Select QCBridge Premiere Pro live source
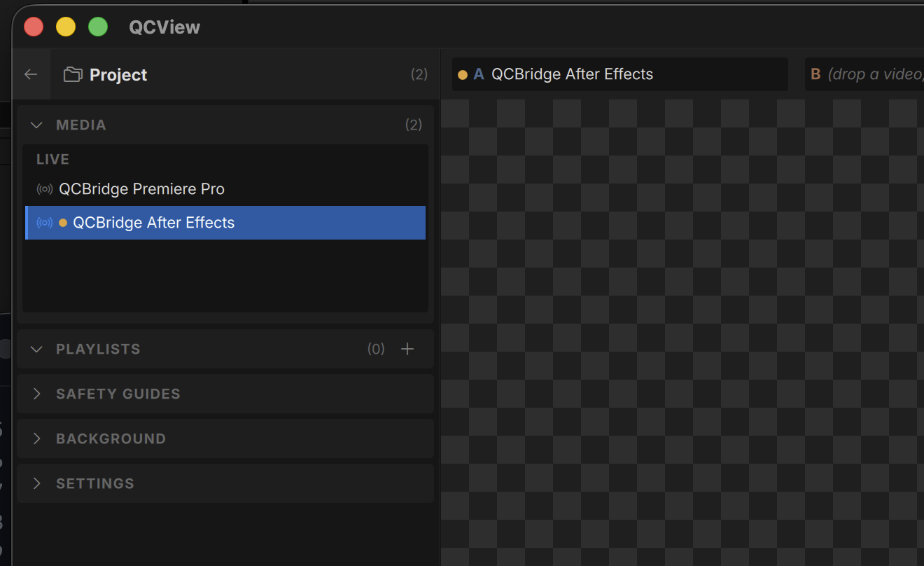This screenshot has width=924, height=566. click(225, 189)
